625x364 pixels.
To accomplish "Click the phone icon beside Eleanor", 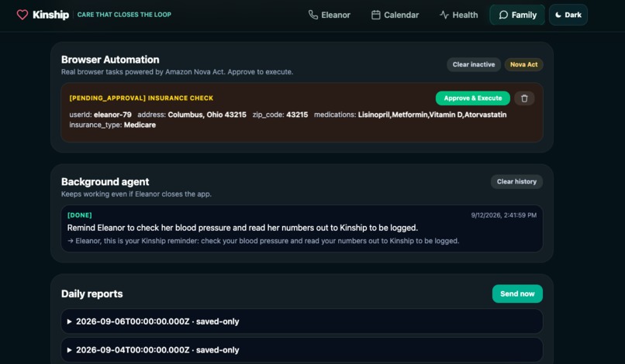I will [x=313, y=15].
